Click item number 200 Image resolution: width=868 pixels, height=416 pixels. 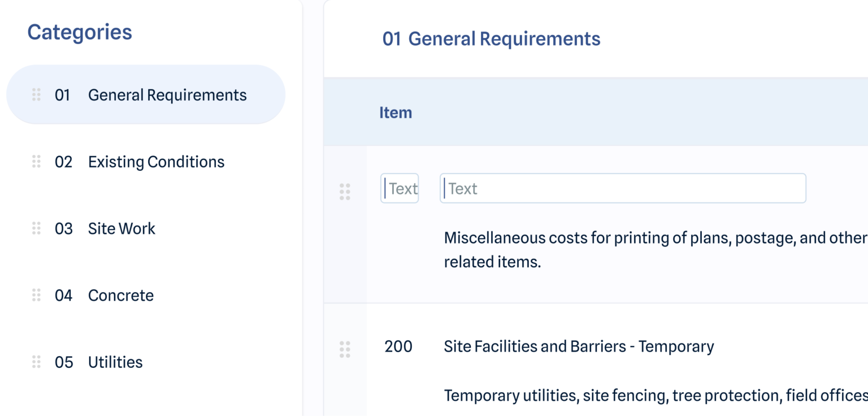(x=398, y=346)
